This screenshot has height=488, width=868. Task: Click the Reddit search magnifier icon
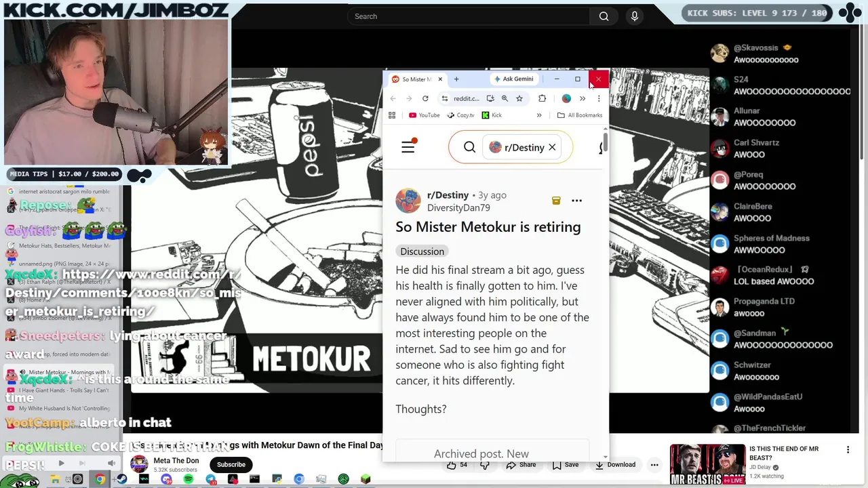coord(469,147)
